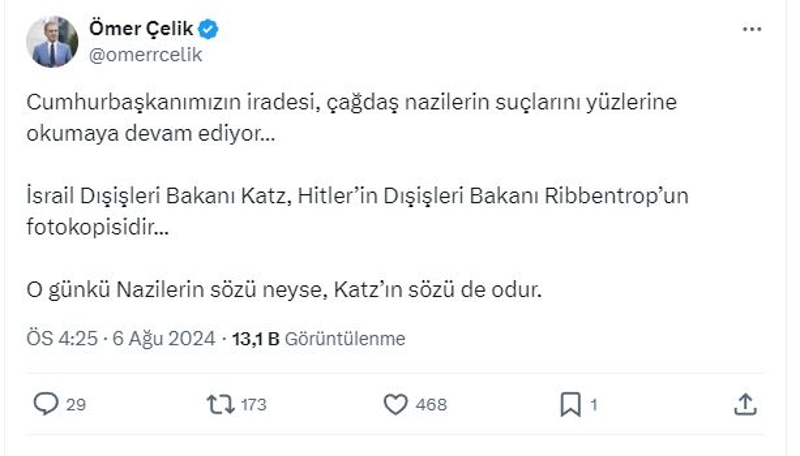
Task: Toggle the like heart icon
Action: [396, 404]
